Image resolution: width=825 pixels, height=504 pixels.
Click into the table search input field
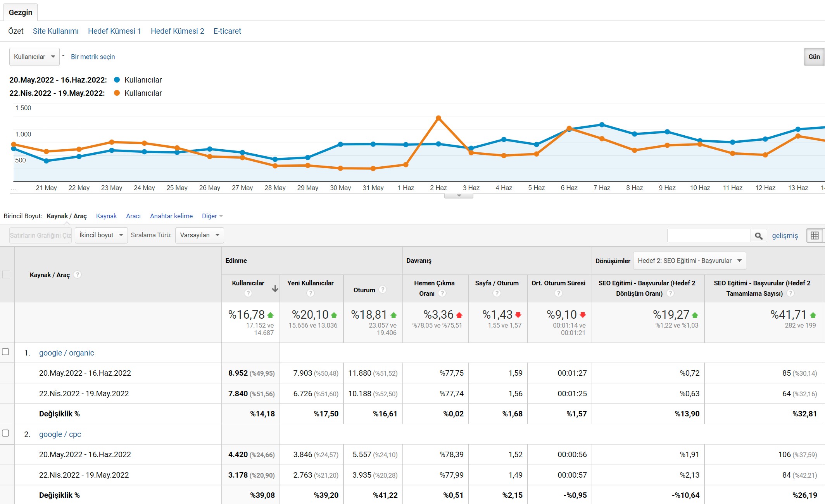click(x=709, y=236)
